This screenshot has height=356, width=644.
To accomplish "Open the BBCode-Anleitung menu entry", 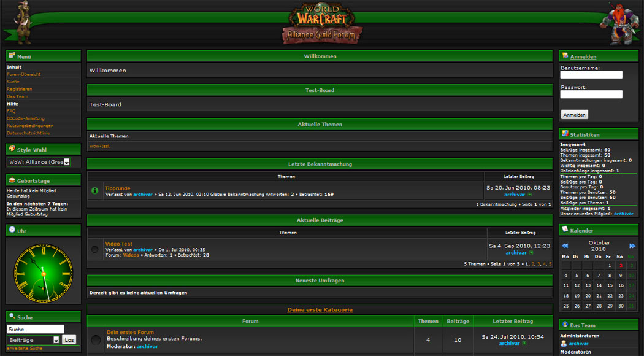I will [x=26, y=118].
